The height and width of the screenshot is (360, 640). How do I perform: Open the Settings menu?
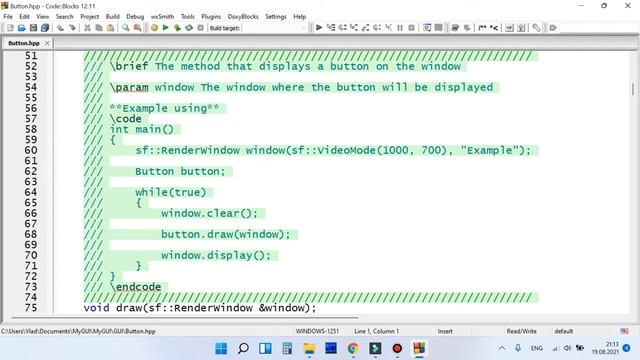[276, 16]
